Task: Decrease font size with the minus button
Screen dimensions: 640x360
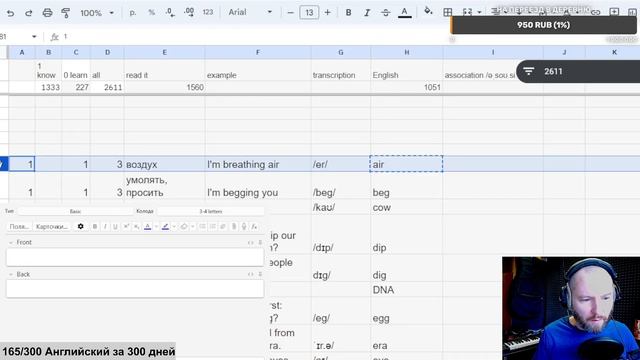Action: (x=291, y=13)
